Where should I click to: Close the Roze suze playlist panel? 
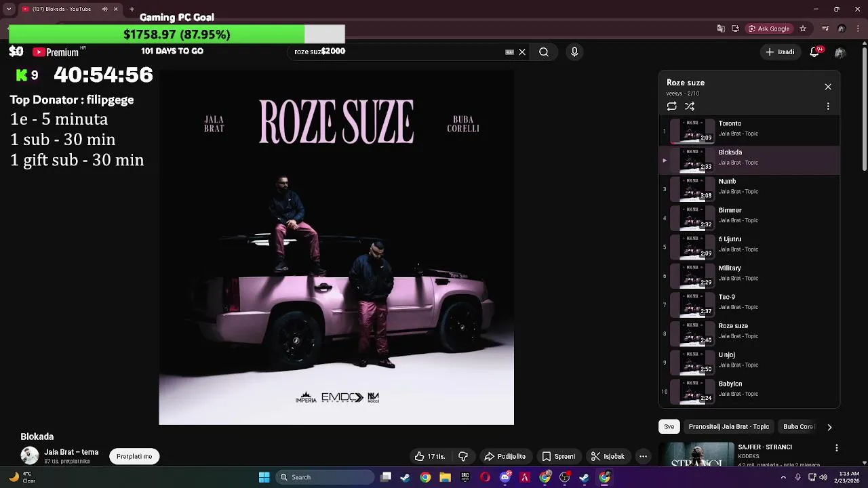828,87
